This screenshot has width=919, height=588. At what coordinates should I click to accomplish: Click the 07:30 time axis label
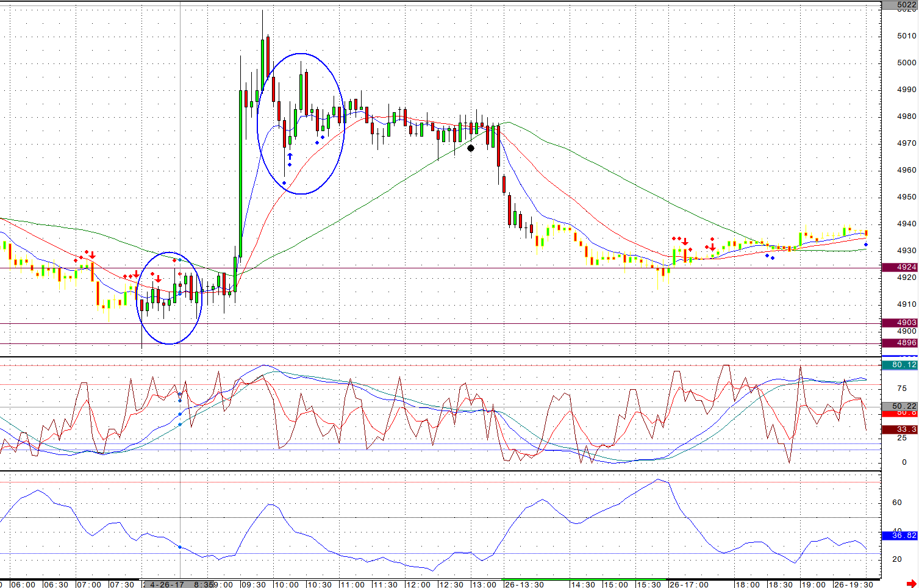[x=122, y=584]
